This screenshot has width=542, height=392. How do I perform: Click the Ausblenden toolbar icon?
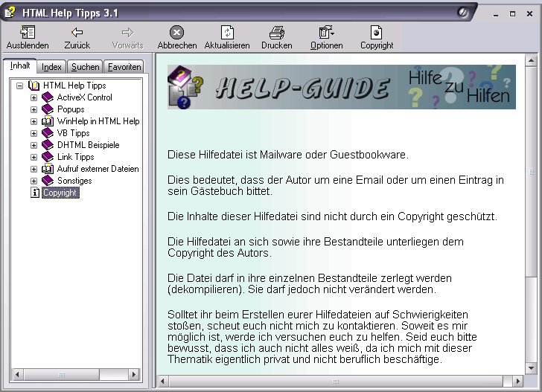[x=28, y=33]
